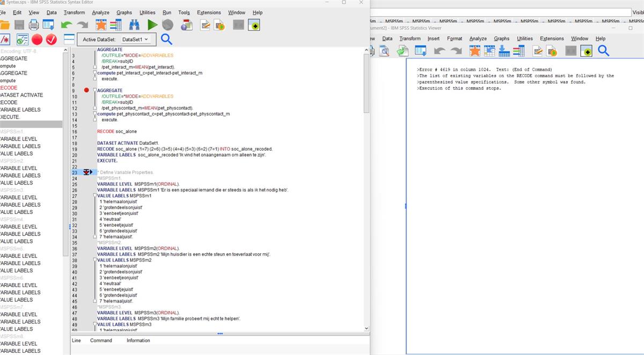Collapse the VALUE LABELS MSPSSm2 block
Viewport: 644px width, 355px height.
pyautogui.click(x=94, y=260)
